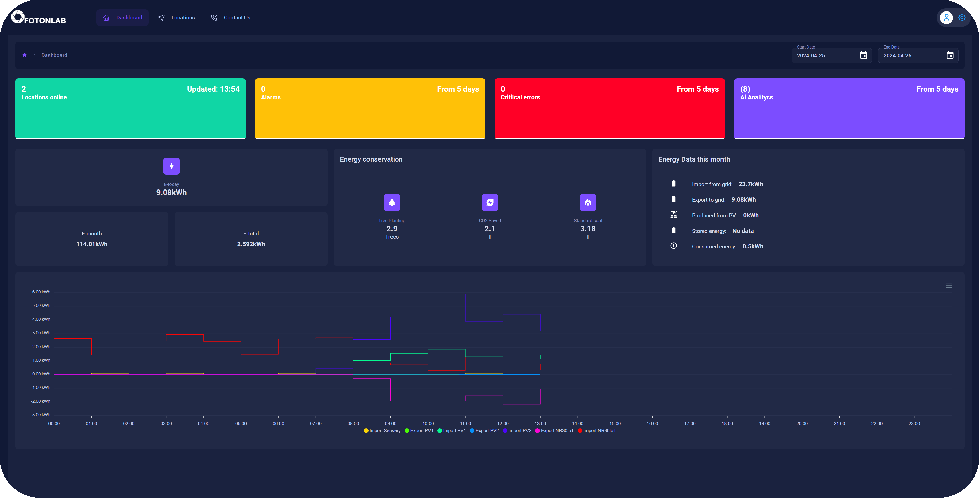980x499 pixels.
Task: Click the E-total 2.592kWh card
Action: tap(251, 239)
